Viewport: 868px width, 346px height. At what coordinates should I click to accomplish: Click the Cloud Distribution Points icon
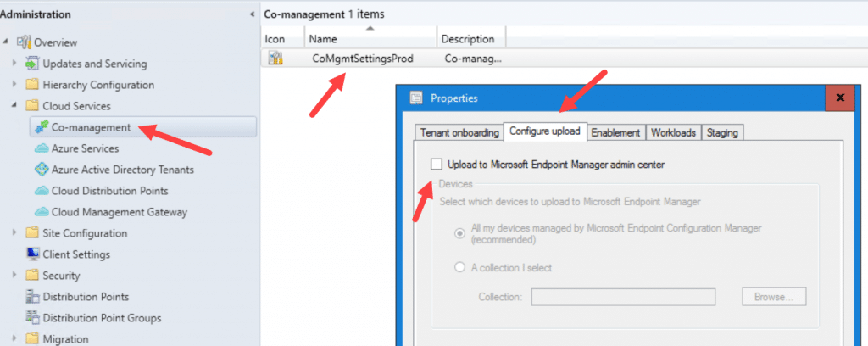(42, 191)
